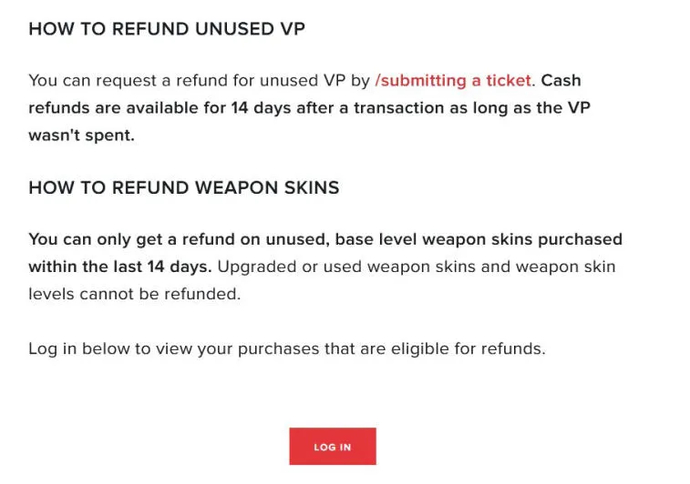The image size is (690, 484).
Task: Click the bold text 'wasn't spent.'
Action: pos(81,134)
